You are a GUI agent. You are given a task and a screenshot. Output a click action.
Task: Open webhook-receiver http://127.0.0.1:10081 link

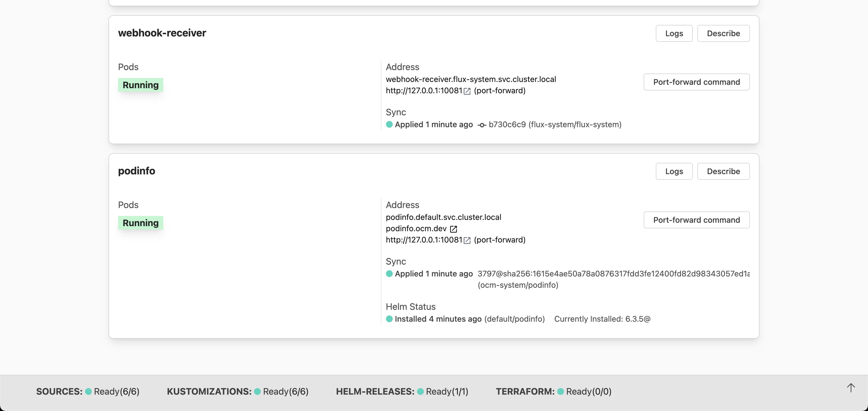[424, 91]
